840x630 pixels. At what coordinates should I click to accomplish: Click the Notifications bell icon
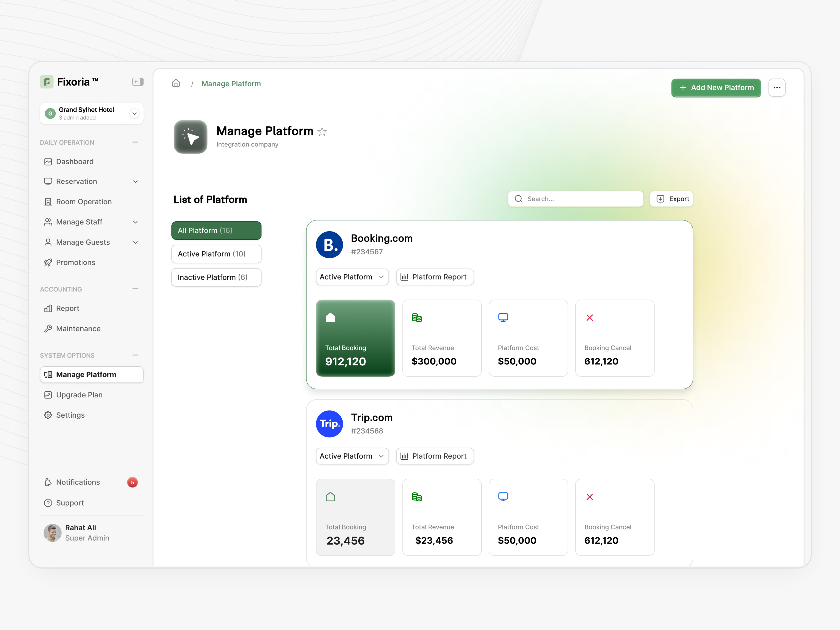(48, 482)
